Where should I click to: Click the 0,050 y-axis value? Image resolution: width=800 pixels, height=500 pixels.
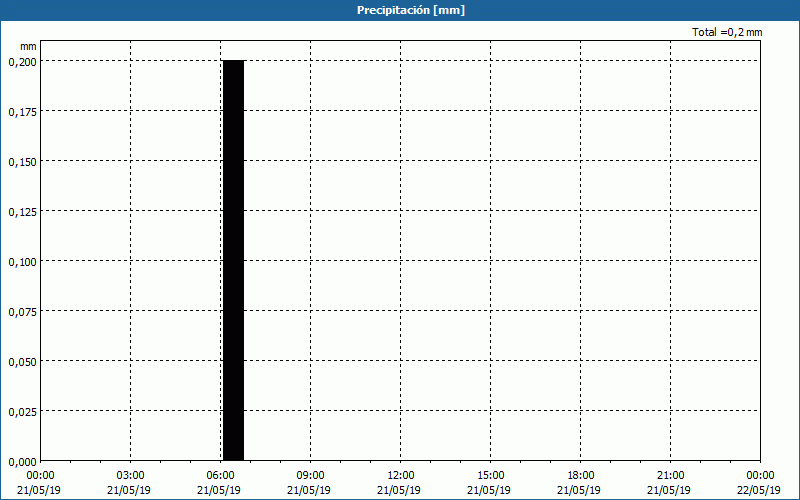coord(22,362)
